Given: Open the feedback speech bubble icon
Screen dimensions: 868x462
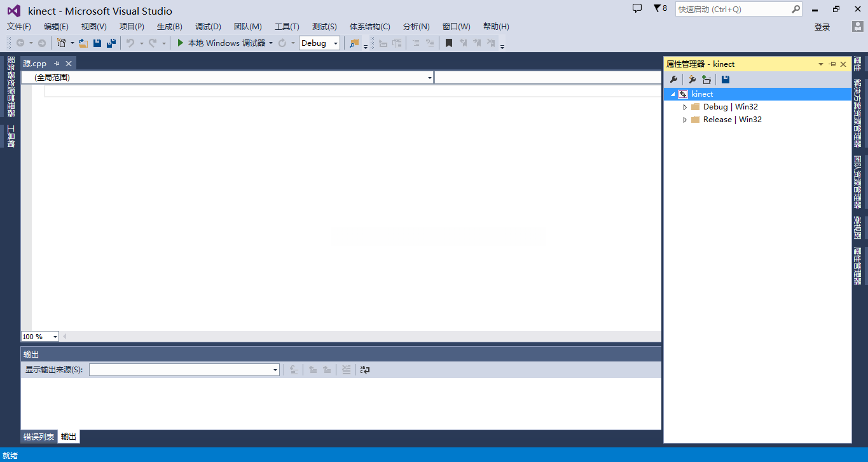Looking at the screenshot, I should [x=637, y=8].
